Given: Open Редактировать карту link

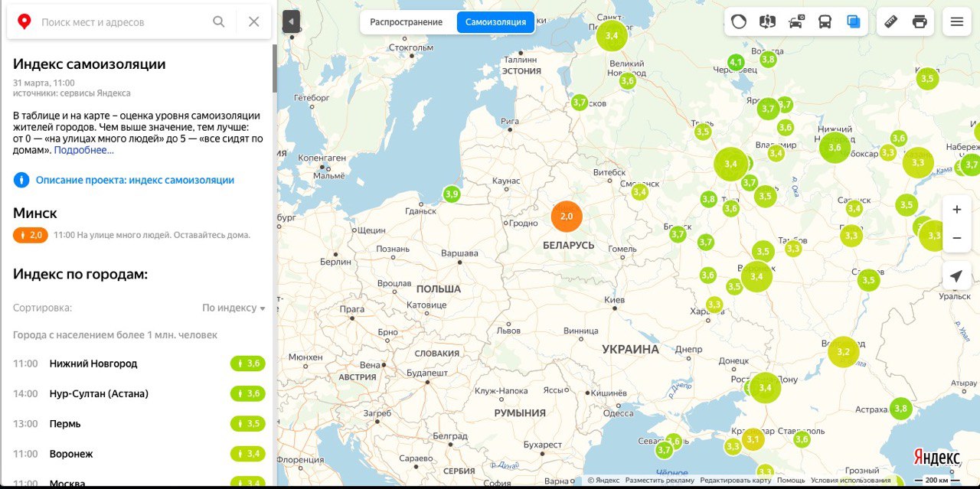Looking at the screenshot, I should point(736,481).
